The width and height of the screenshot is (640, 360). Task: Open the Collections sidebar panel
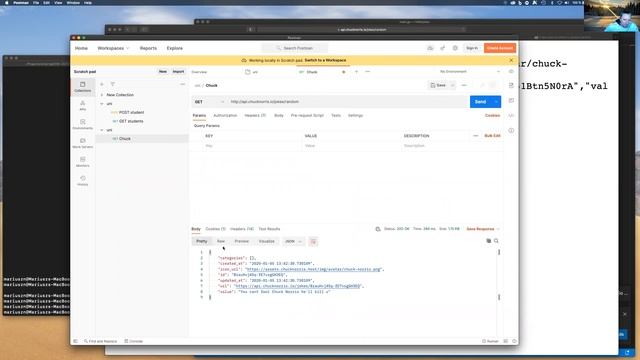[x=83, y=87]
